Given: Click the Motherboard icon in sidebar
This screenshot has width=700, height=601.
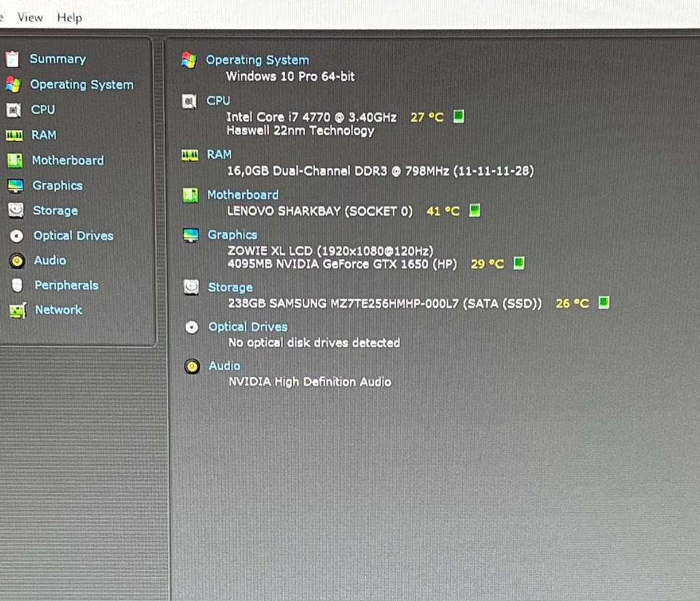Looking at the screenshot, I should (15, 160).
